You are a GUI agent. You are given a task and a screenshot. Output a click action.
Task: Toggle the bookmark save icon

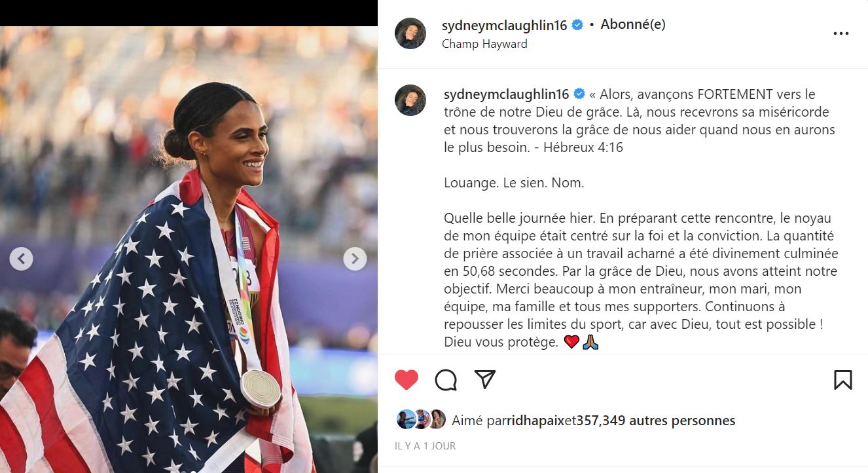click(x=843, y=380)
